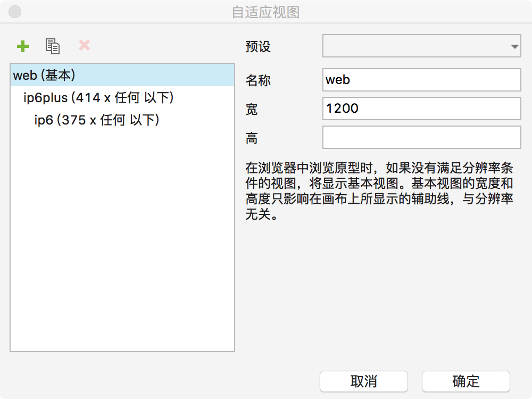
Task: Confirm settings with 确定 button
Action: pyautogui.click(x=466, y=381)
